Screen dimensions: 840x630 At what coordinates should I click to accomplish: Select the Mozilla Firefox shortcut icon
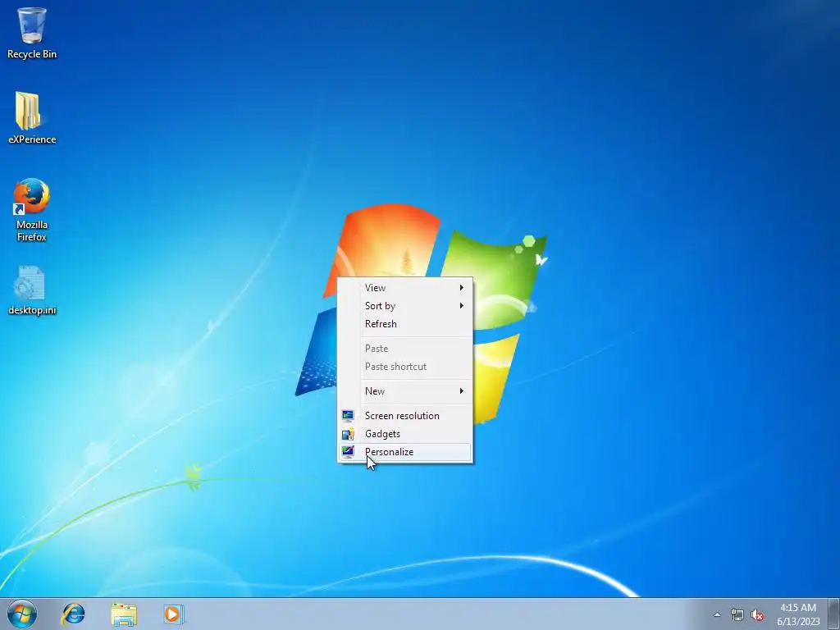click(x=32, y=210)
